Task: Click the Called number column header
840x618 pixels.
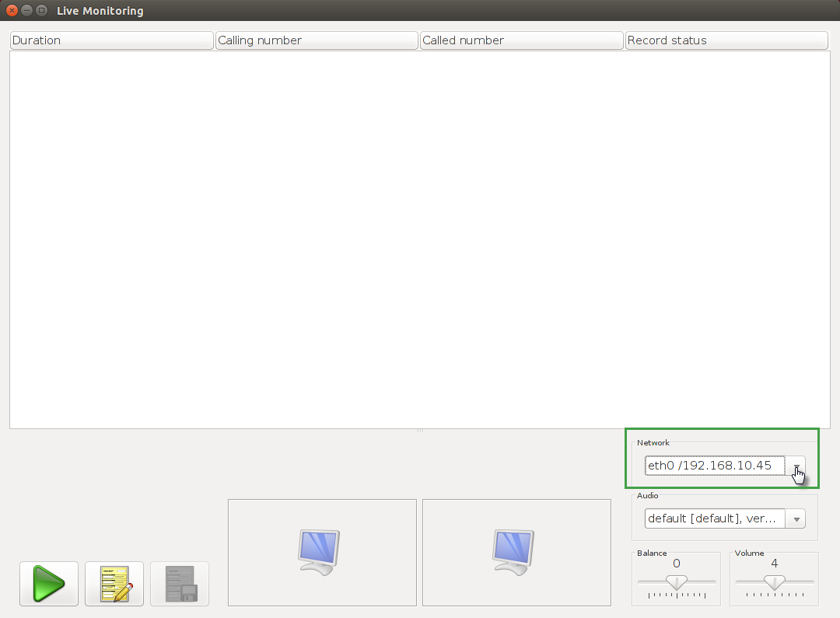Action: click(x=521, y=40)
